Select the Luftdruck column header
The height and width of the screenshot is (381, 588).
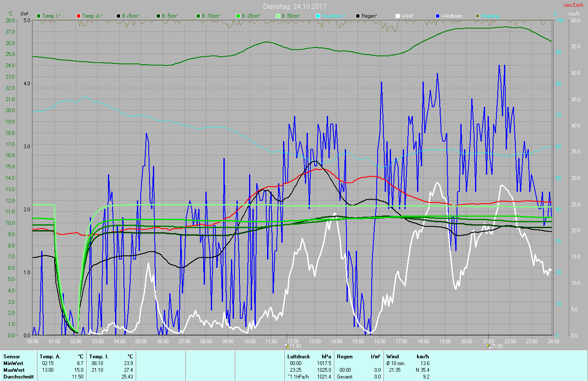coord(299,357)
